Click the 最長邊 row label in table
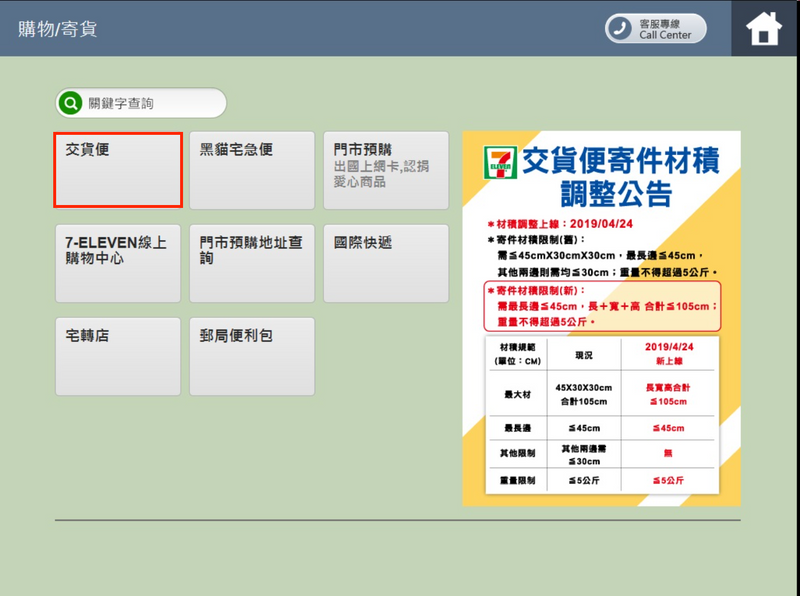The width and height of the screenshot is (800, 596). tap(517, 428)
